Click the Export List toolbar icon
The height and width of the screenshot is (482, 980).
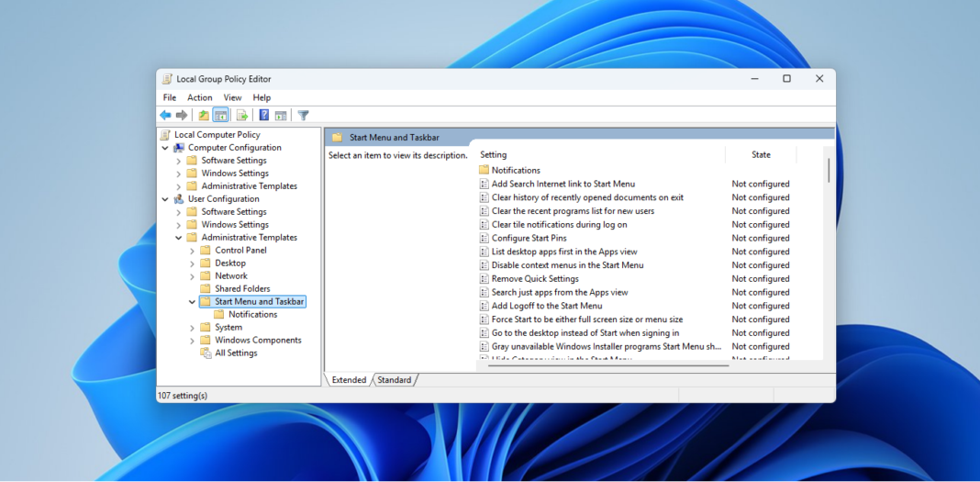(242, 115)
